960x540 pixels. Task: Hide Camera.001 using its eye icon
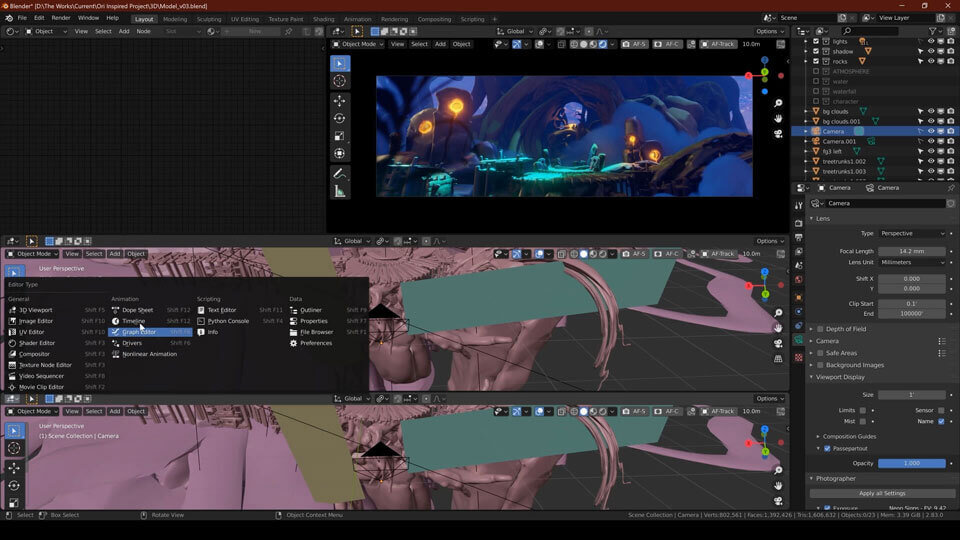click(x=931, y=141)
